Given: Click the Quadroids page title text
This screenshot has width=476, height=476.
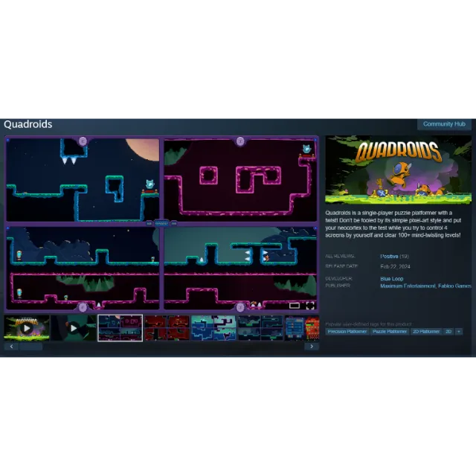Looking at the screenshot, I should [28, 124].
